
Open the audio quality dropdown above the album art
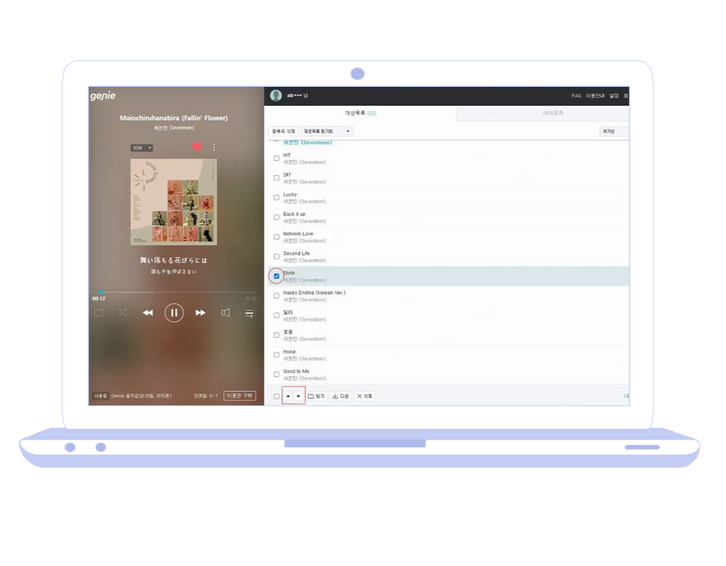pyautogui.click(x=141, y=147)
